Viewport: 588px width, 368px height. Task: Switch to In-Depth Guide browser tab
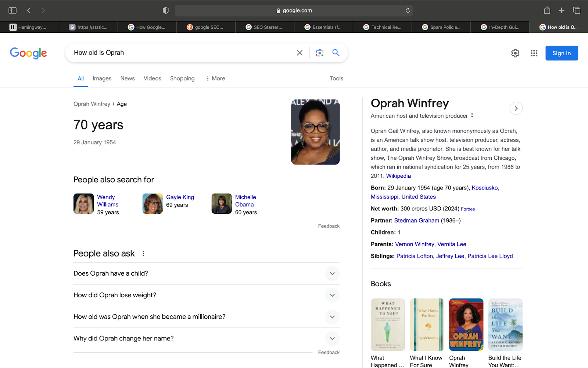(x=500, y=27)
